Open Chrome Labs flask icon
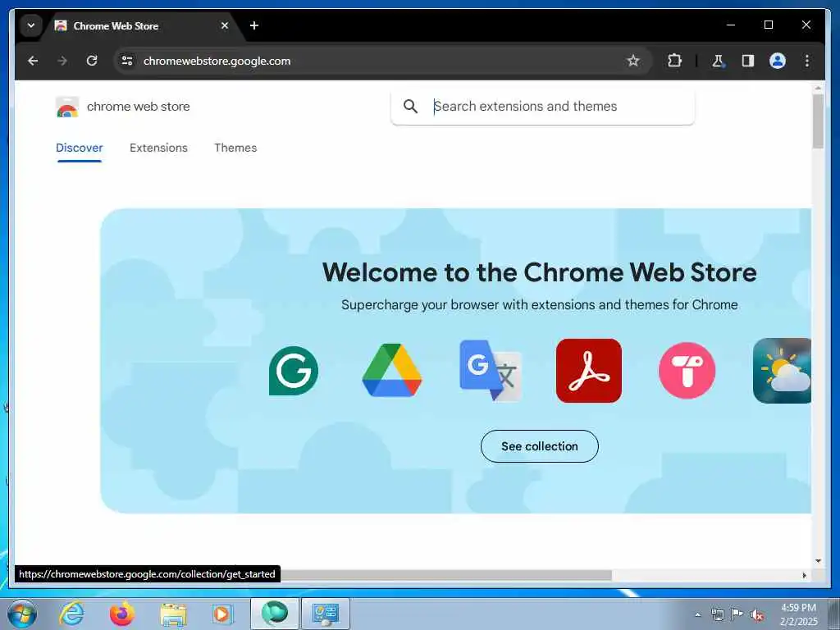840x630 pixels. (x=718, y=61)
